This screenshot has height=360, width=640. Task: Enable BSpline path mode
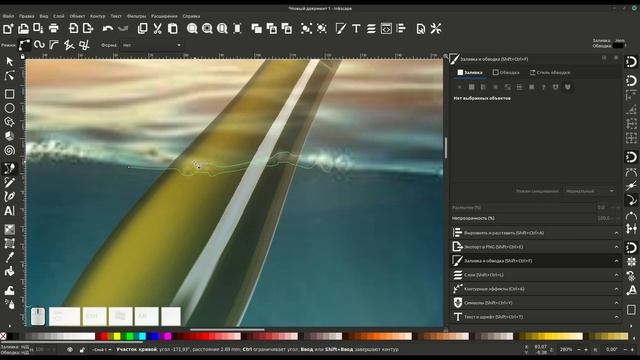point(54,45)
